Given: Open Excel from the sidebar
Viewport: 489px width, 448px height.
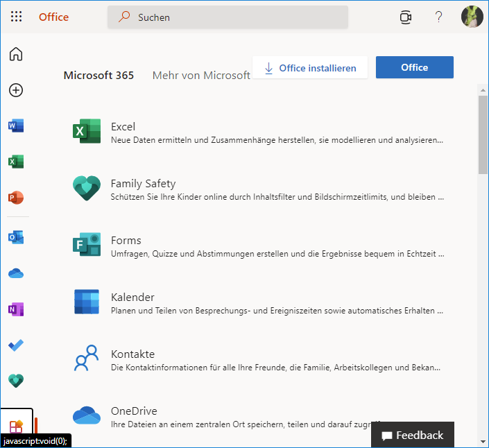Looking at the screenshot, I should 16,162.
